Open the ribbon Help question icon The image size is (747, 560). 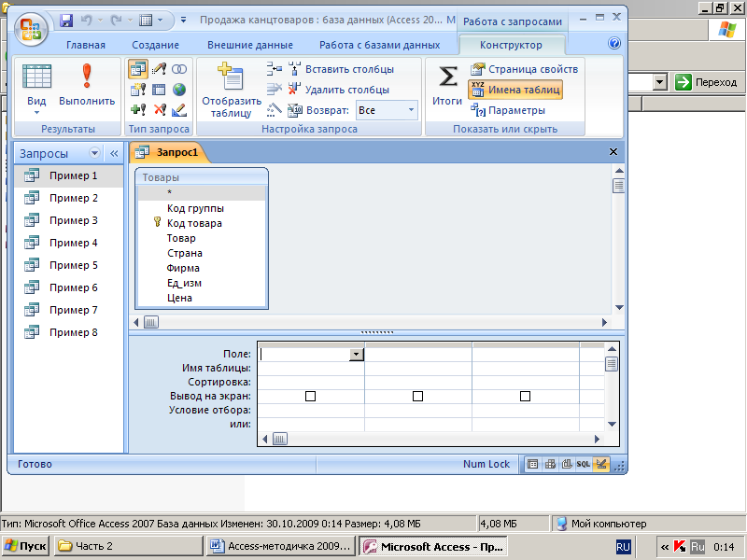tap(614, 43)
